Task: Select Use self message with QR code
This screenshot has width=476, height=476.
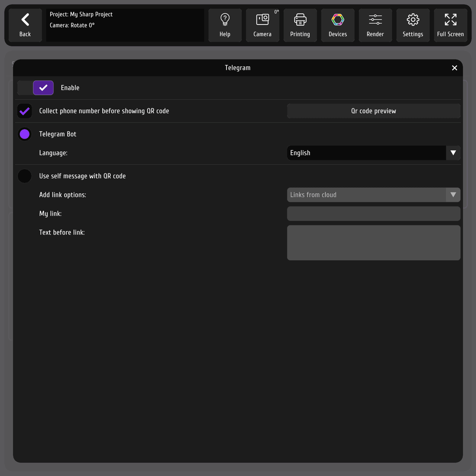Action: (x=25, y=176)
